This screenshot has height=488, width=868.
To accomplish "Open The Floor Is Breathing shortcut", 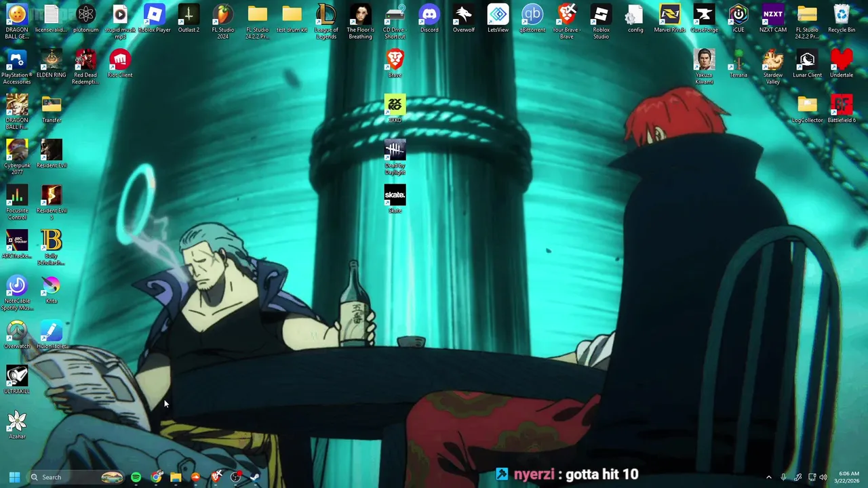I will (x=360, y=22).
